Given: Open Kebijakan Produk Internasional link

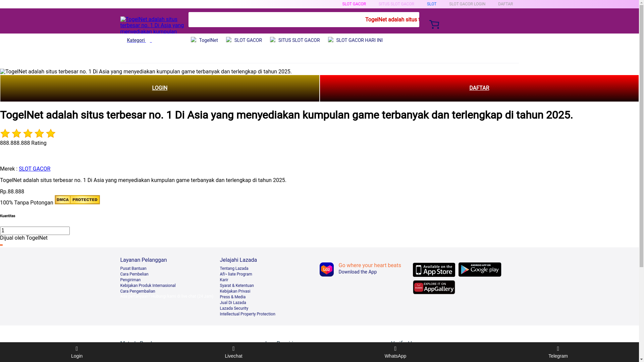Looking at the screenshot, I should (148, 286).
